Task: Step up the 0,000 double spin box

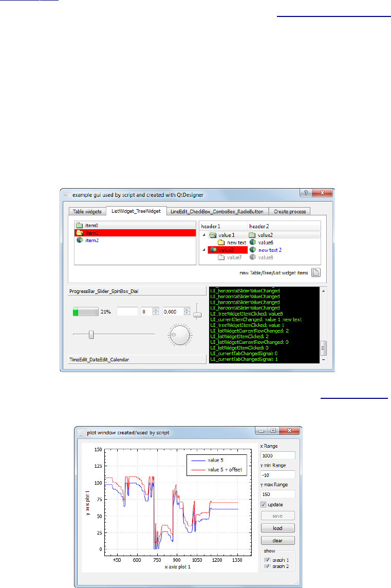Action: [187, 310]
